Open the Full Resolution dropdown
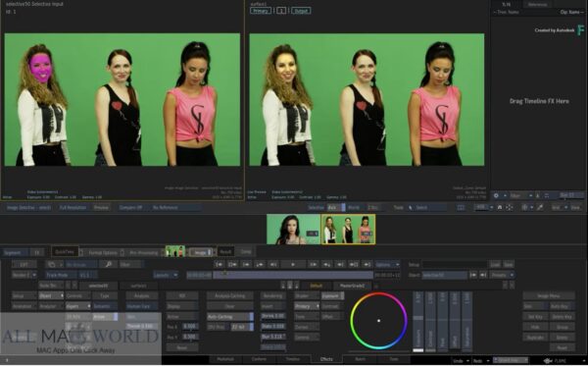The height and width of the screenshot is (367, 588). [73, 207]
